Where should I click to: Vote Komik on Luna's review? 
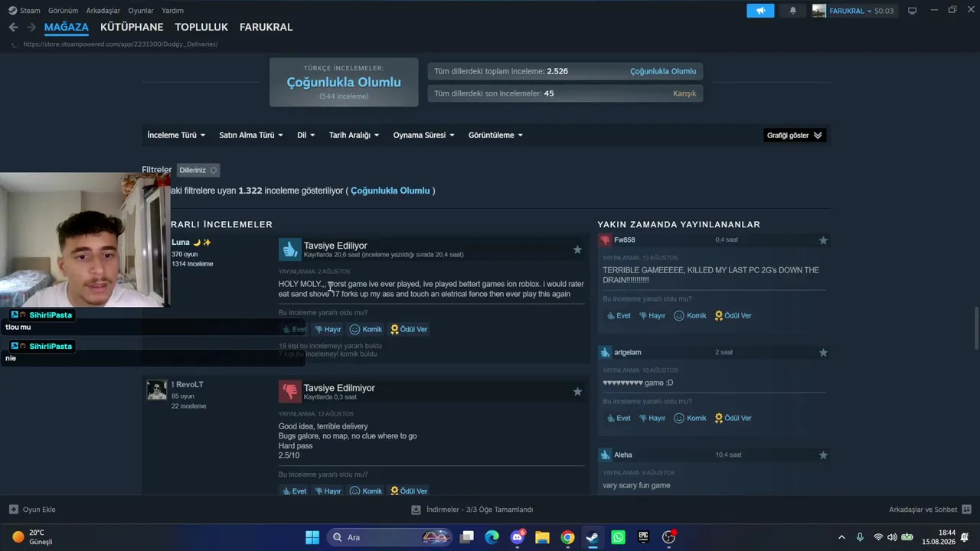(x=366, y=330)
